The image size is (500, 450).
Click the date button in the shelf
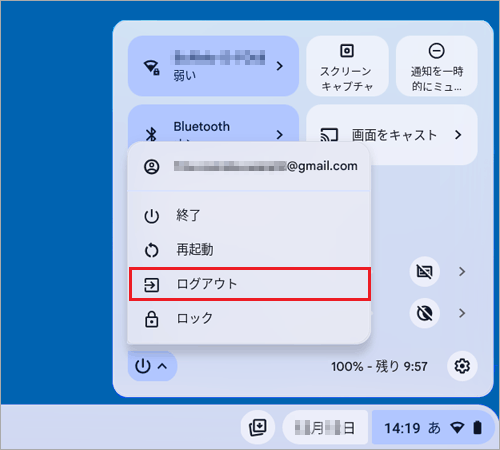tap(325, 427)
